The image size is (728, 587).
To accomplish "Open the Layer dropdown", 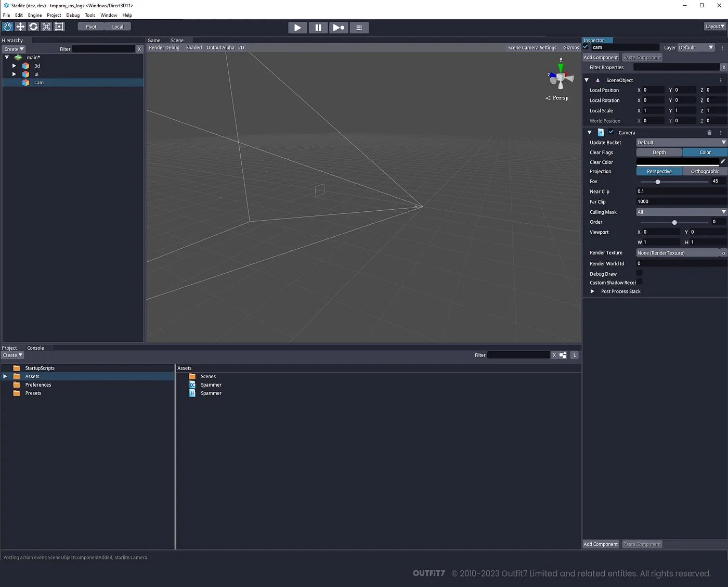I will click(696, 47).
